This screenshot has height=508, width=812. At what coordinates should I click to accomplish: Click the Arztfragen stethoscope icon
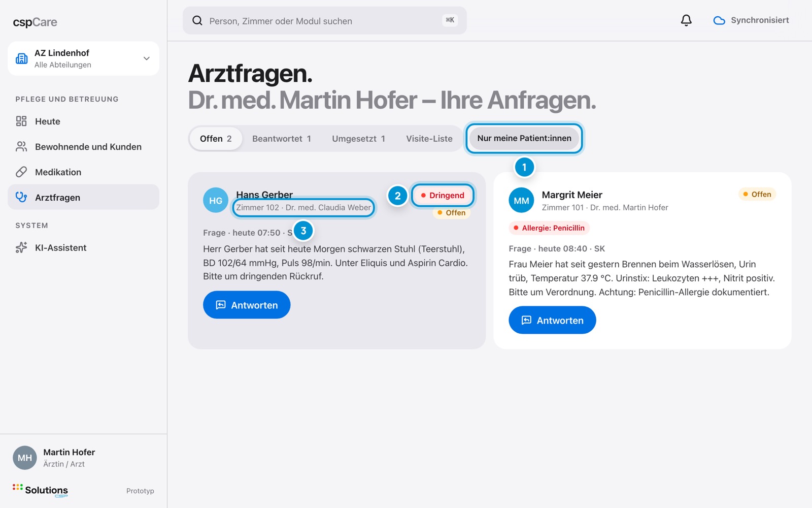(x=21, y=197)
